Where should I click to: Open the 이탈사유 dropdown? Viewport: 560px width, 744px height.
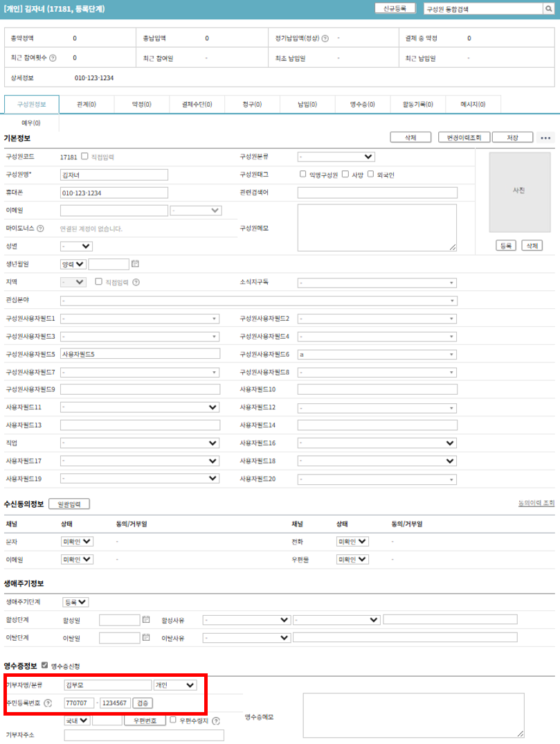point(246,638)
